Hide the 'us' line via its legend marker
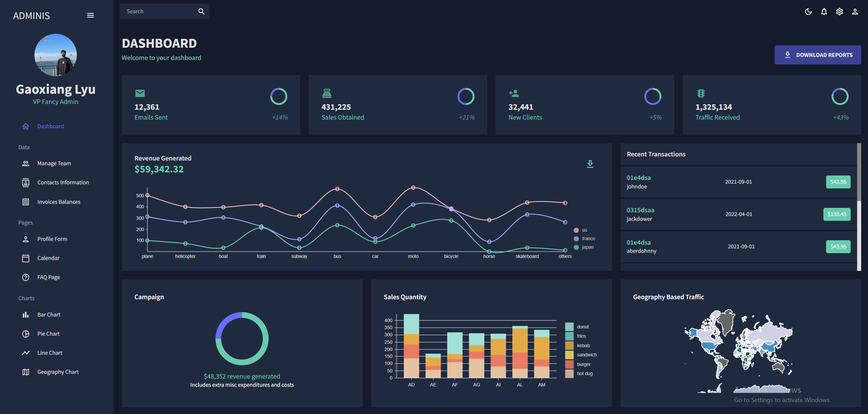Screen dimensions: 868x414 click(x=576, y=230)
